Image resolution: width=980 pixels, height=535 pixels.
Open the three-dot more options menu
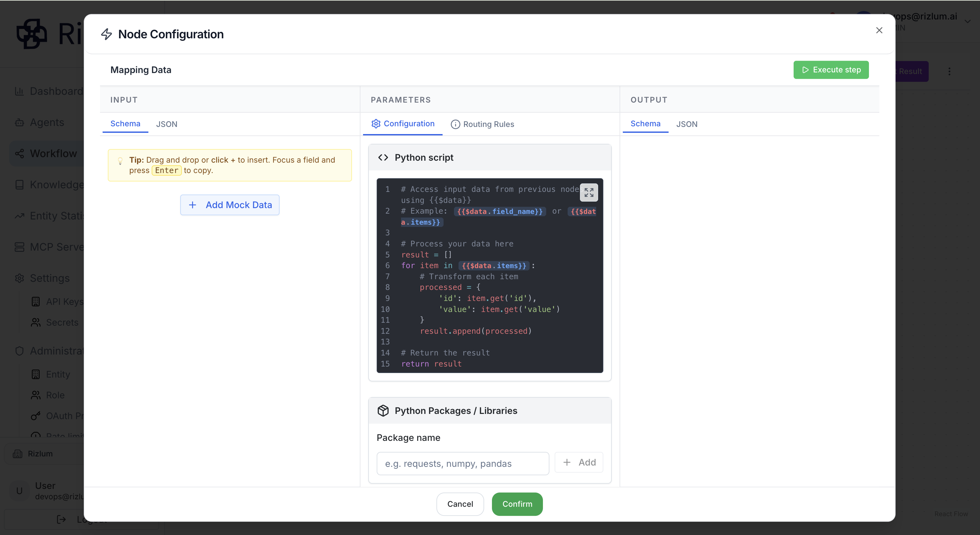[x=949, y=71]
